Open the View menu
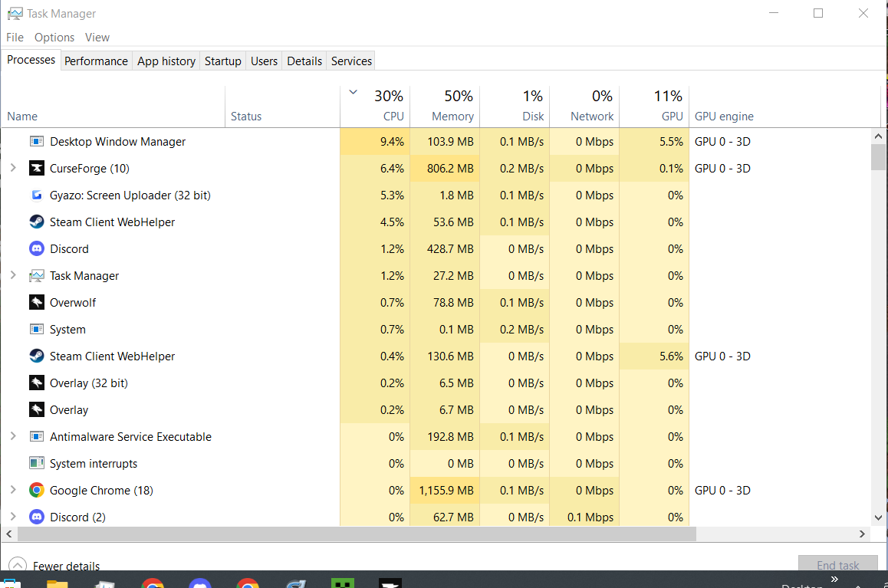This screenshot has width=888, height=588. click(97, 38)
